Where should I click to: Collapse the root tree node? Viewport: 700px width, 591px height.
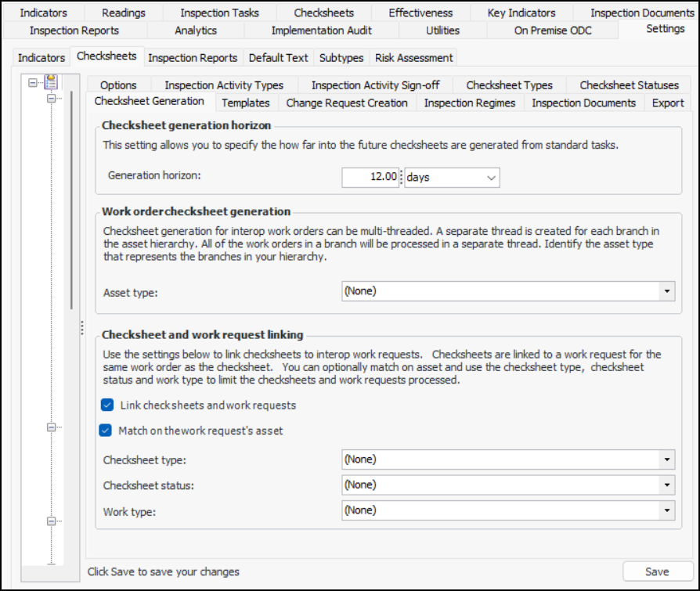tap(33, 81)
